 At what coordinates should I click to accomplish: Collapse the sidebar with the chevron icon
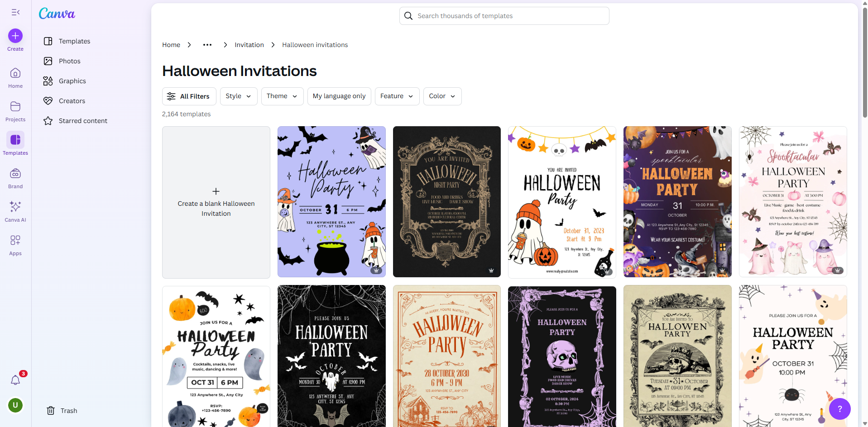pyautogui.click(x=15, y=12)
